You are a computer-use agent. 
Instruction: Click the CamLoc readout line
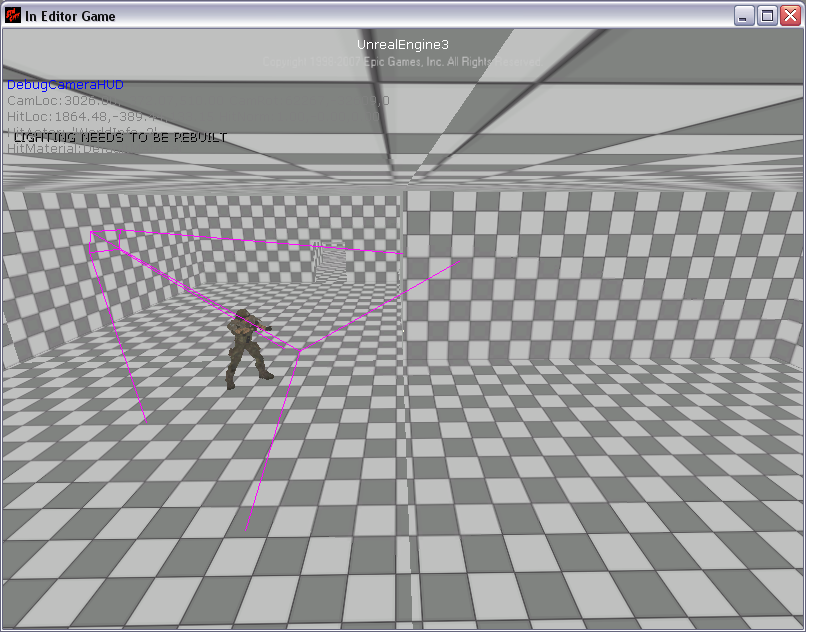(198, 101)
